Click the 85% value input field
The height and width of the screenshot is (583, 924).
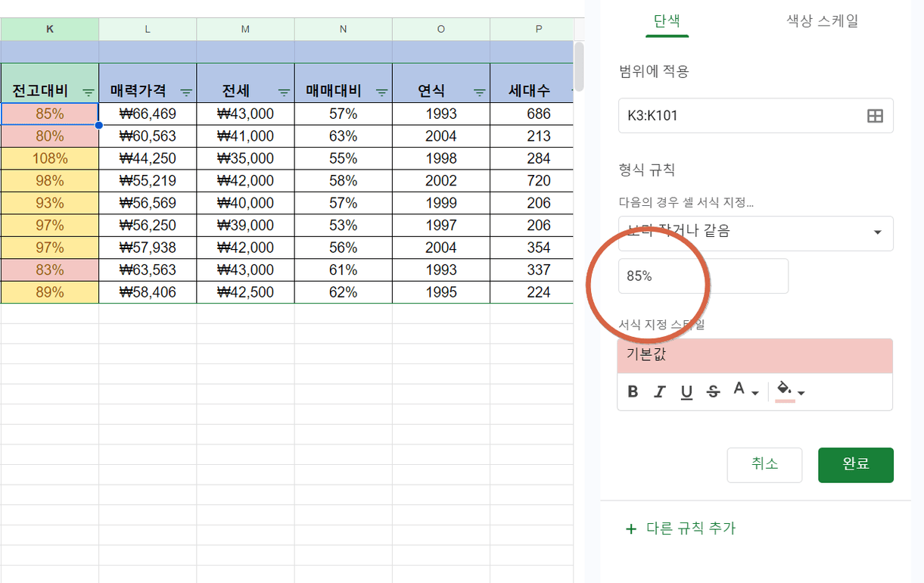click(703, 276)
